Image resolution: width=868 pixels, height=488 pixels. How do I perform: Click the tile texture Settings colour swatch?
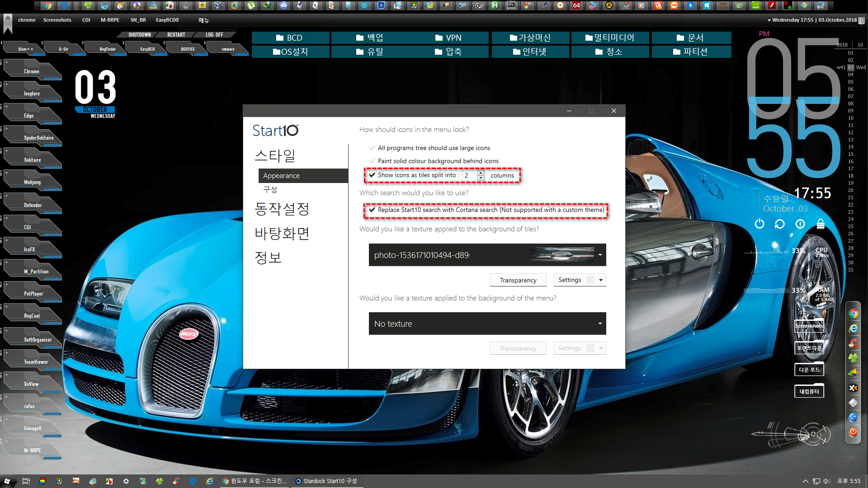[x=590, y=280]
